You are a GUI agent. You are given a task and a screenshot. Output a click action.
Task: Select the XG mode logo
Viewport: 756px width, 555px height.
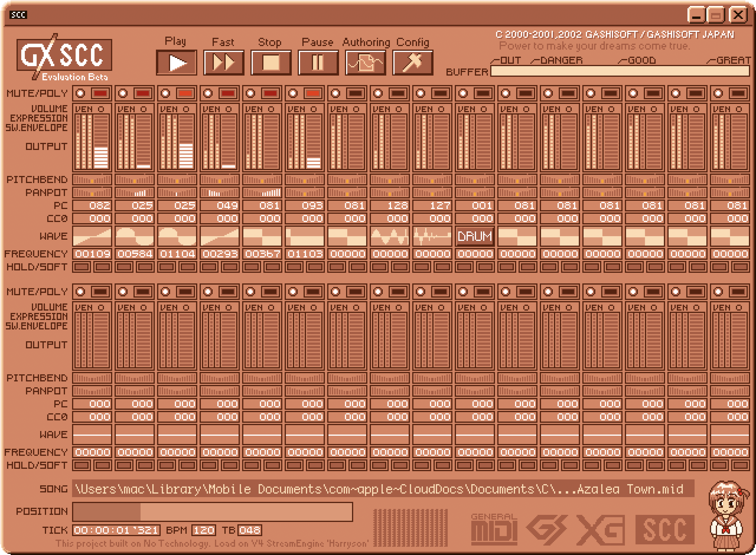(601, 530)
